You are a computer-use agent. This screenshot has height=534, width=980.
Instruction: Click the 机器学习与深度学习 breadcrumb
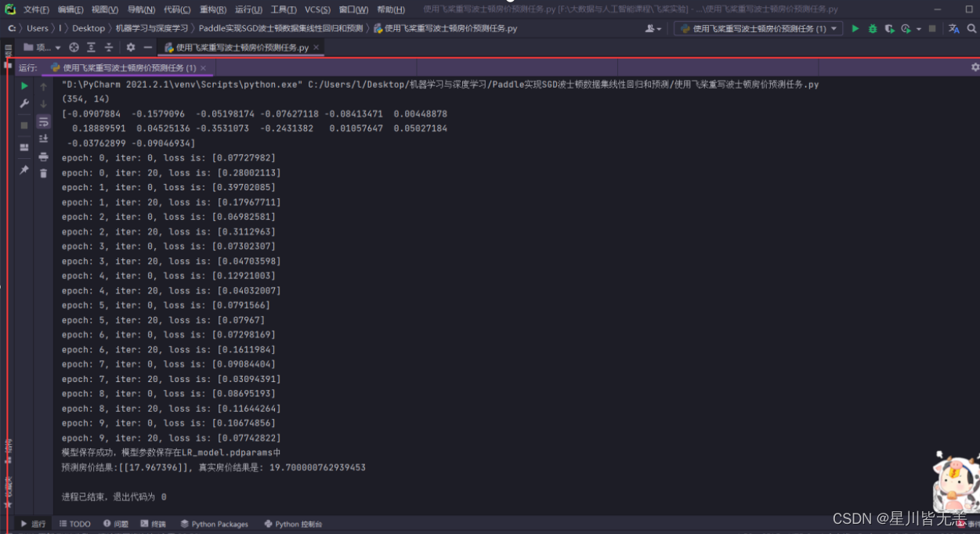152,28
